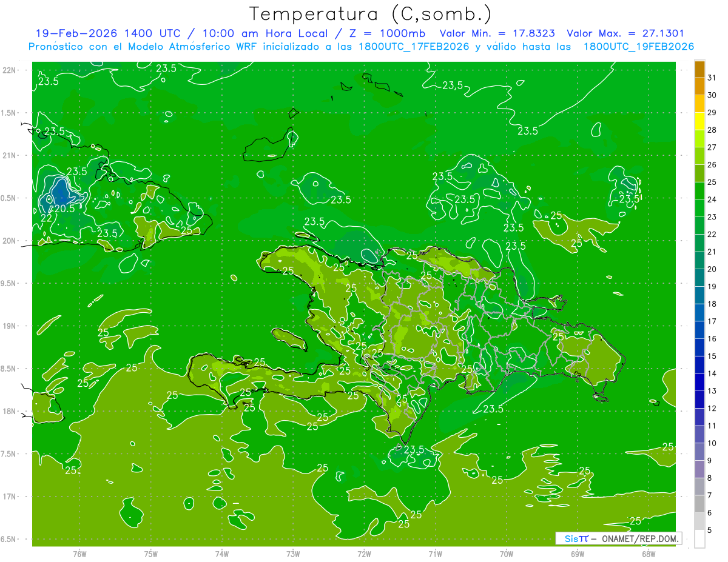Click the "20.5" contour label near Cuba
728x562 pixels.
(64, 208)
